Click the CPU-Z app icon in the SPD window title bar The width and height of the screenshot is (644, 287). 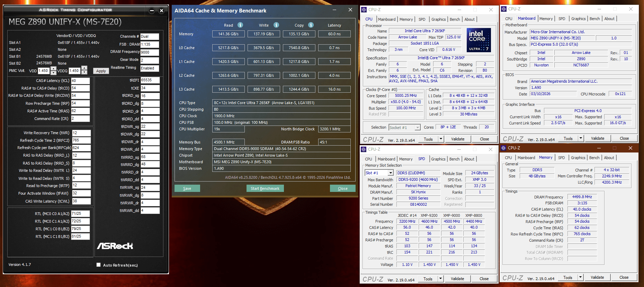[364, 149]
